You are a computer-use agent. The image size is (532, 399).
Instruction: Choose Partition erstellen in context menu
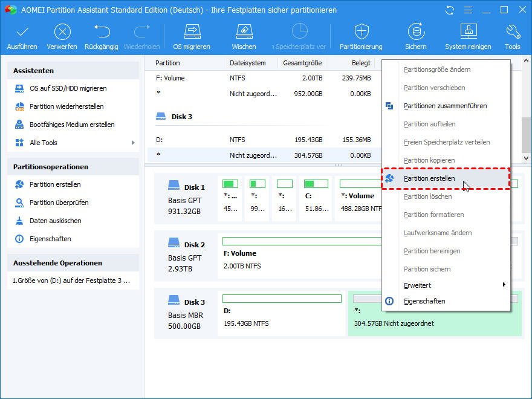(446, 178)
